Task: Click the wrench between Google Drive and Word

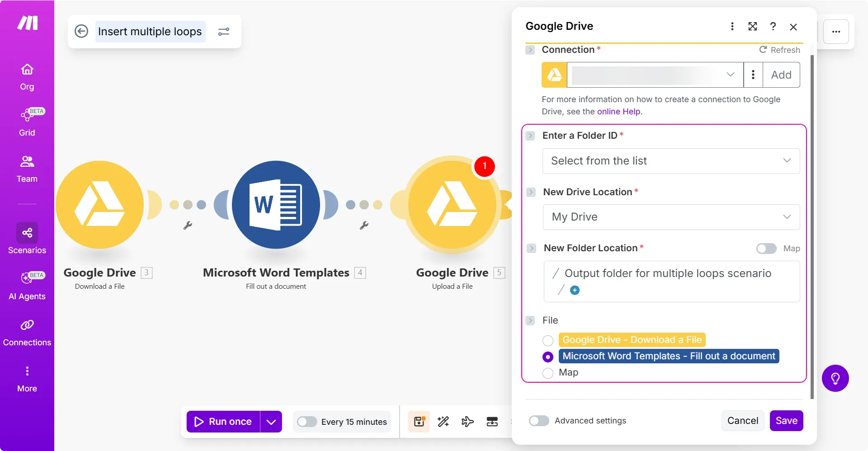Action: coord(188,225)
